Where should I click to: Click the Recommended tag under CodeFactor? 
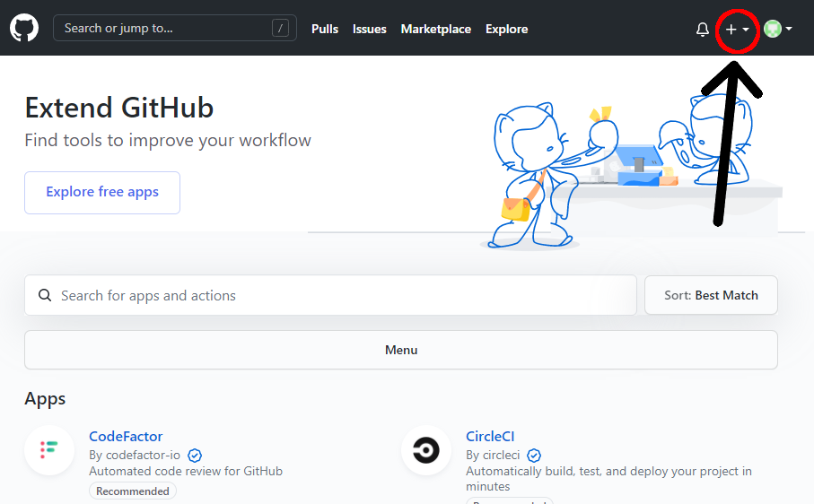(x=133, y=491)
